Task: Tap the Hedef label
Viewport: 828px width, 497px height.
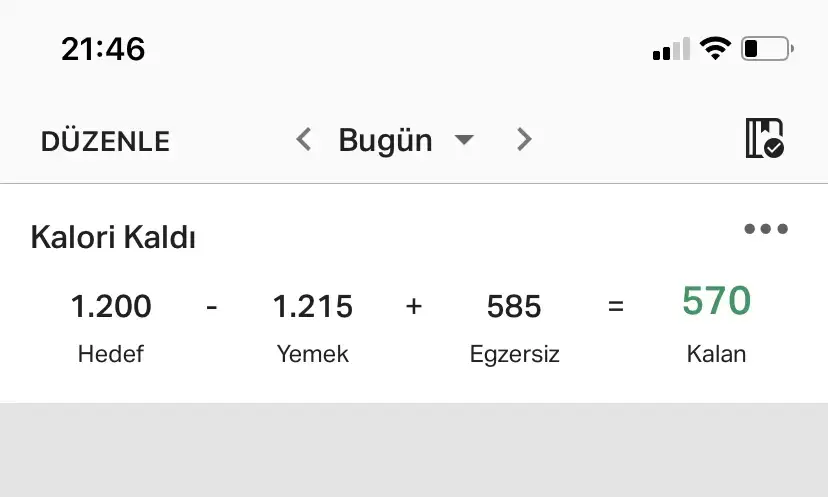Action: tap(111, 354)
